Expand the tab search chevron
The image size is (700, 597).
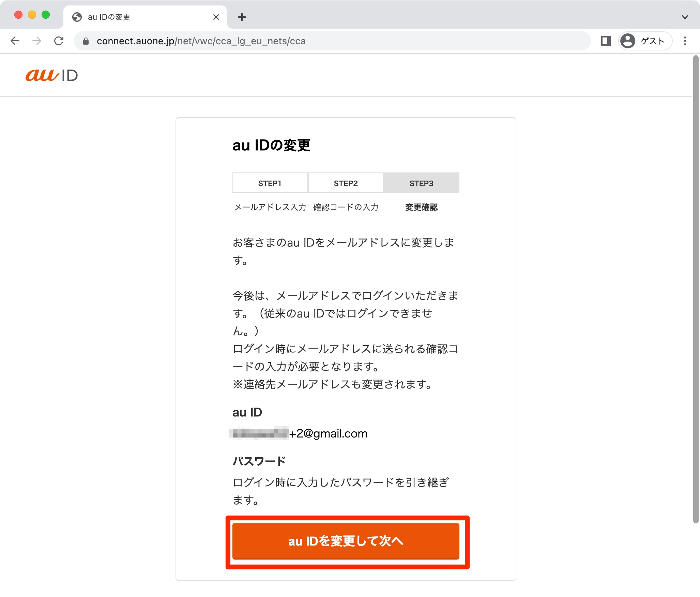click(x=685, y=17)
